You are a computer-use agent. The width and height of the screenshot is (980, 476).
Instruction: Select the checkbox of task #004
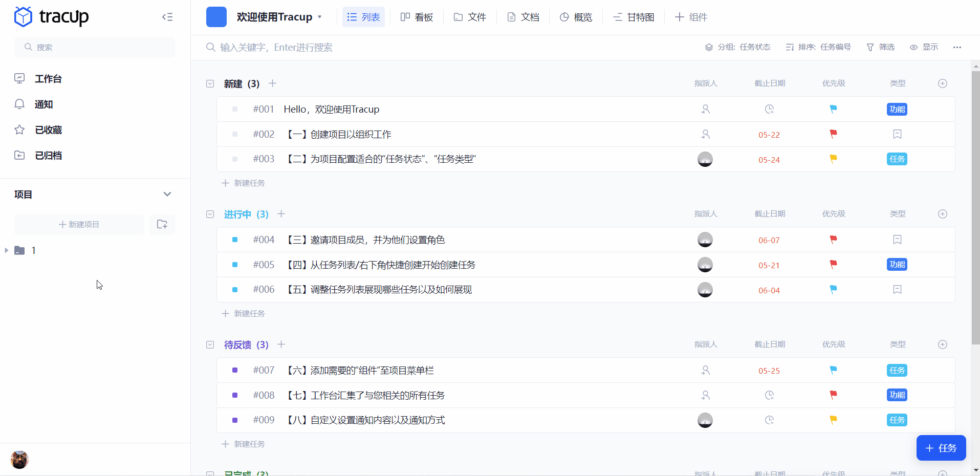click(x=234, y=240)
